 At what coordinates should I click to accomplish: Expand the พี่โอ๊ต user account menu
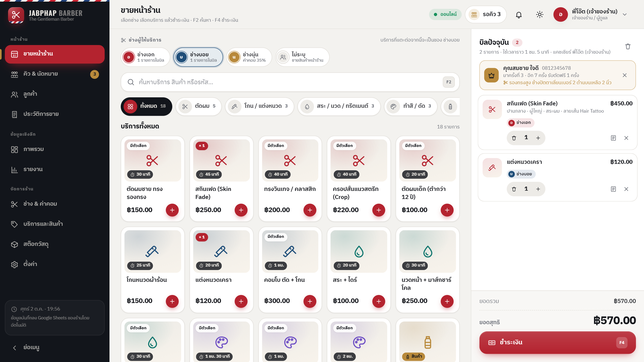pos(591,14)
